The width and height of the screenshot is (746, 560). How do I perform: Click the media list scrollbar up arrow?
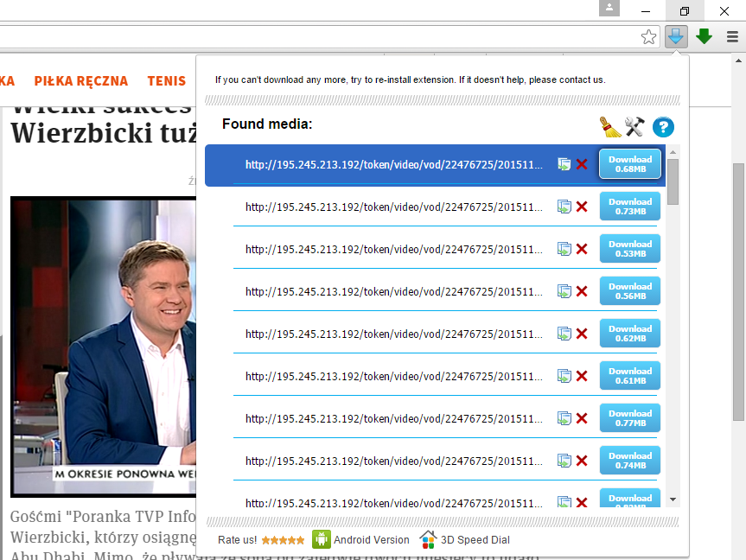point(673,152)
